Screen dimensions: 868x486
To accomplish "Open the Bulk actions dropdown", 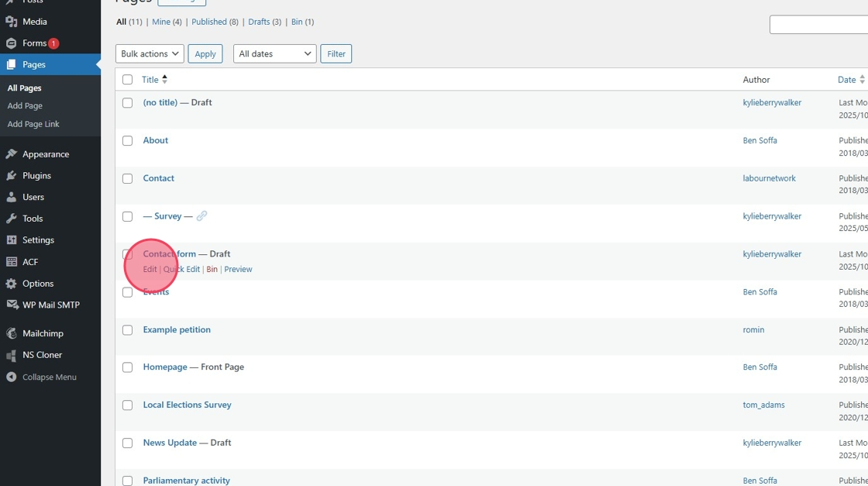I will point(150,53).
